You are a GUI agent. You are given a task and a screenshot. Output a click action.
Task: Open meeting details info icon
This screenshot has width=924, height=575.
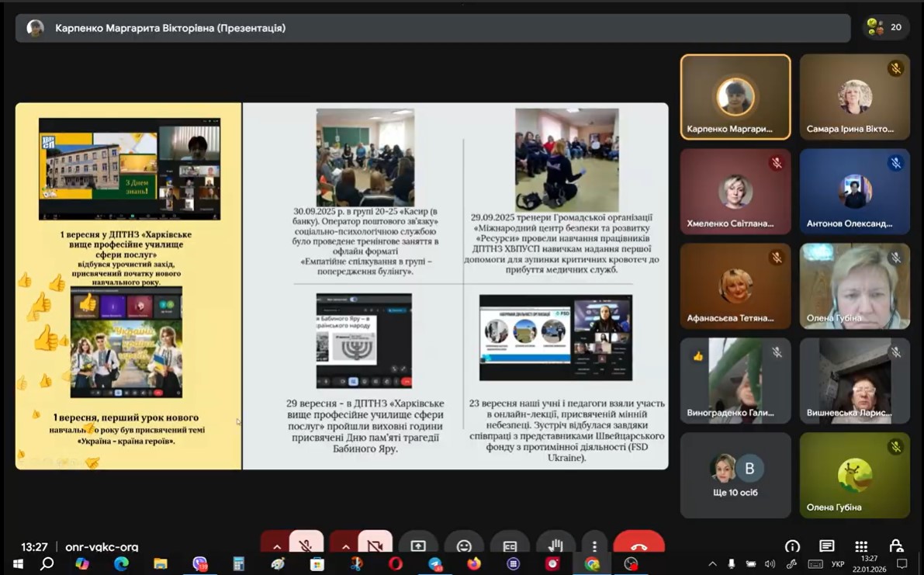[x=792, y=546]
